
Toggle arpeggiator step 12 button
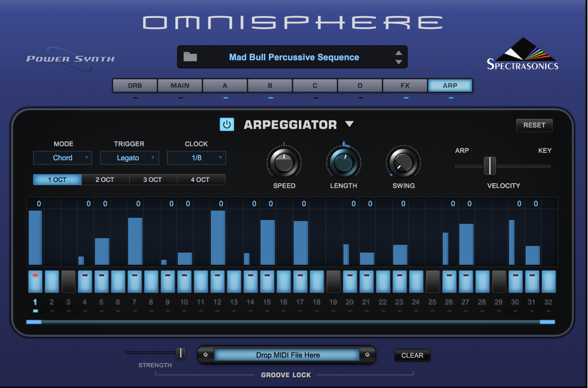pos(218,282)
